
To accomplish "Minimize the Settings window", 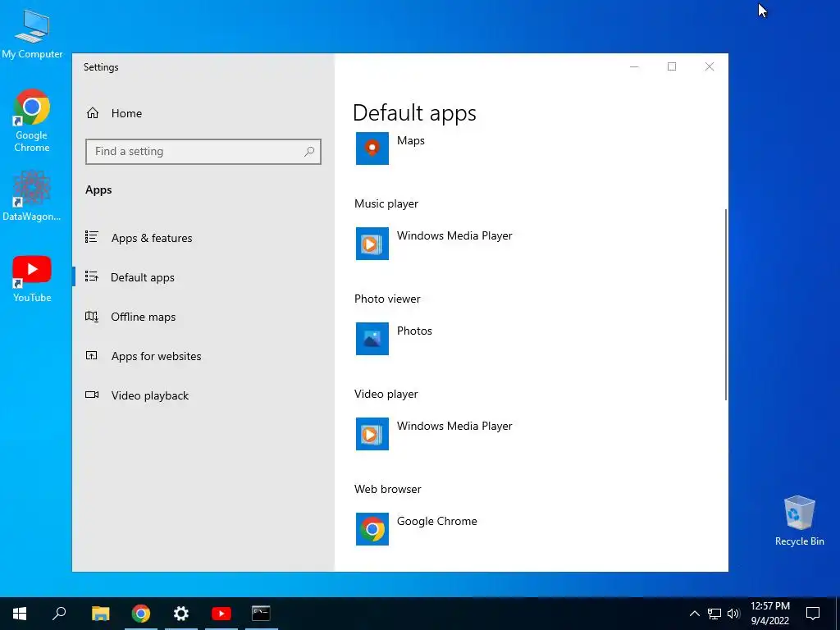I will pyautogui.click(x=634, y=66).
